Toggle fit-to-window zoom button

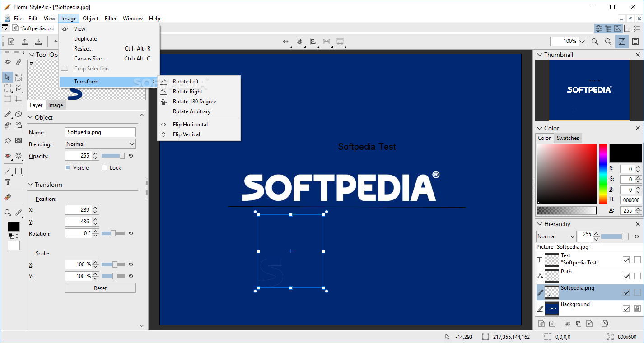coord(622,42)
